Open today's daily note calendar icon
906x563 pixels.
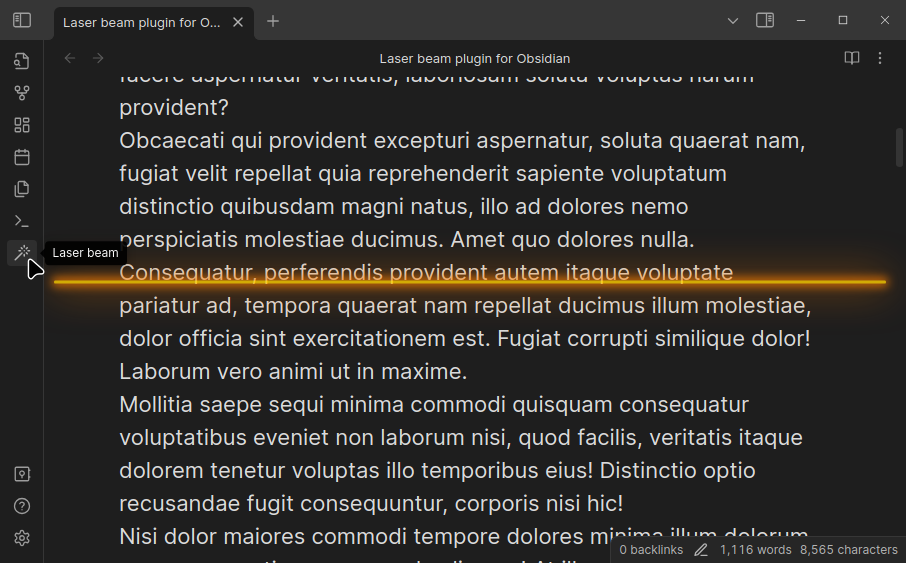tap(22, 157)
